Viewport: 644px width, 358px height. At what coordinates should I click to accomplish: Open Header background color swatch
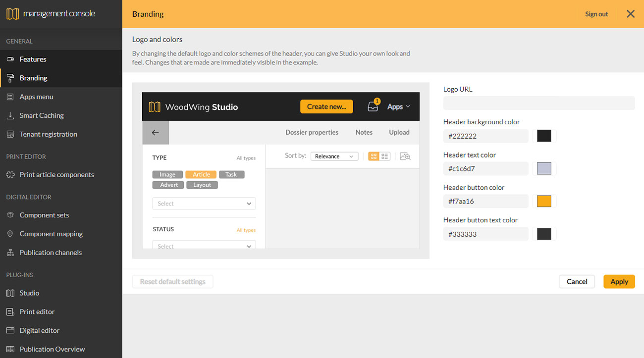click(544, 136)
